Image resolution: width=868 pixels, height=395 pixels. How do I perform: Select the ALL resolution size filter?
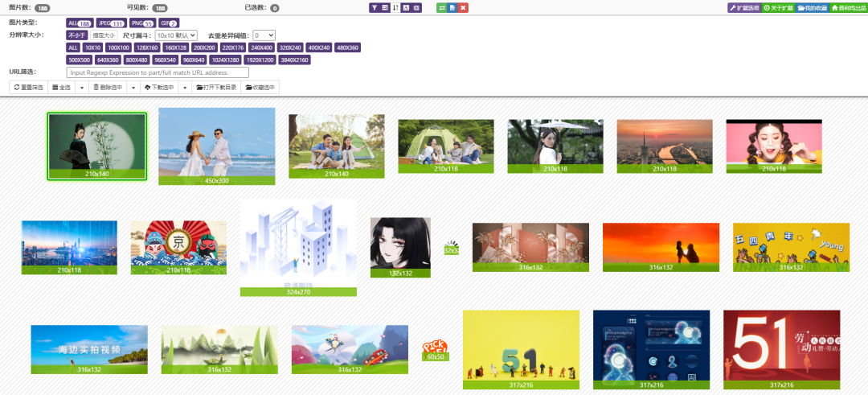73,47
